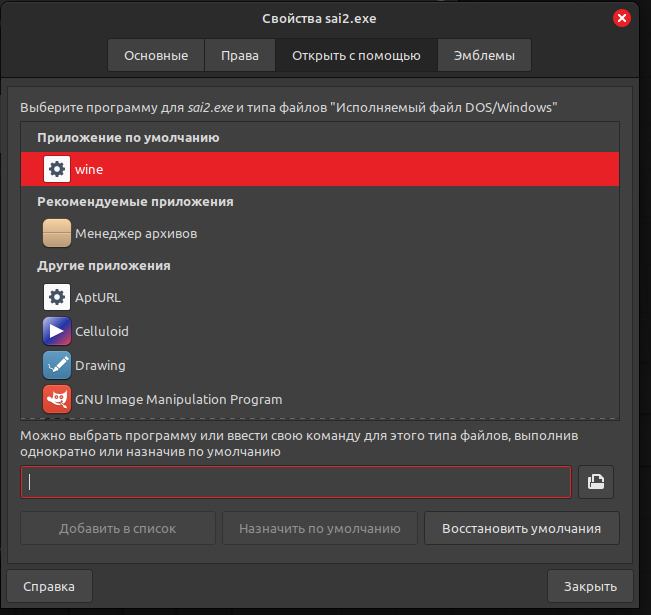Viewport: 651px width, 615px height.
Task: Click the Celluloid play icon
Action: [57, 331]
